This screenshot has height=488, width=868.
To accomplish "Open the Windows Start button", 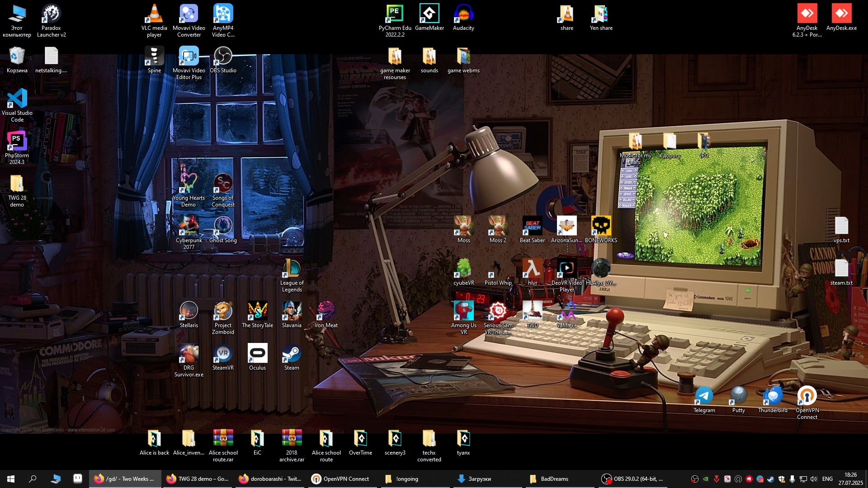I will point(11,479).
